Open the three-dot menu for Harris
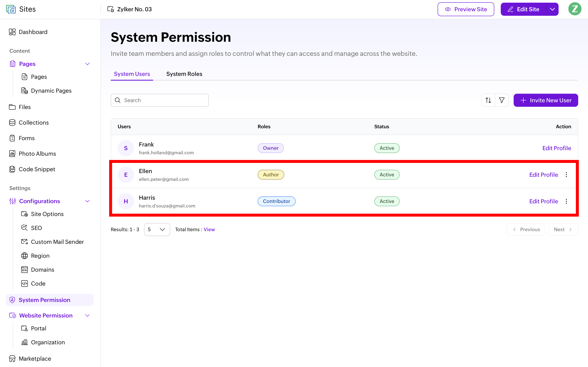The width and height of the screenshot is (588, 367). coord(566,201)
